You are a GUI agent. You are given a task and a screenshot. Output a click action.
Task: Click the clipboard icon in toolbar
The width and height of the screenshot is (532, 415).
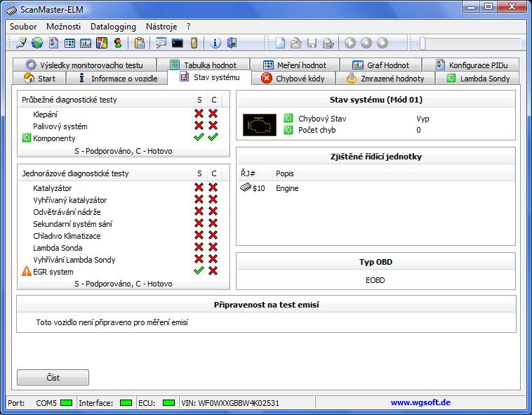pos(140,43)
